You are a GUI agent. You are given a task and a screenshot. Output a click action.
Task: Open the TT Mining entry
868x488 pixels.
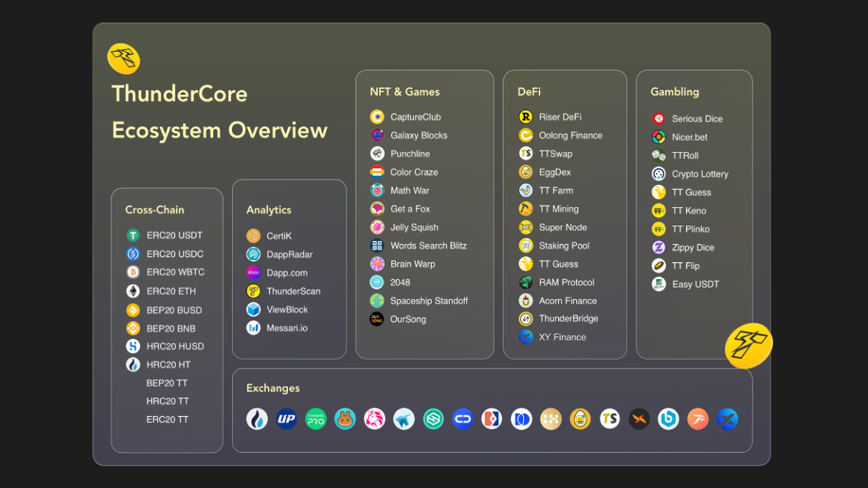pos(549,209)
